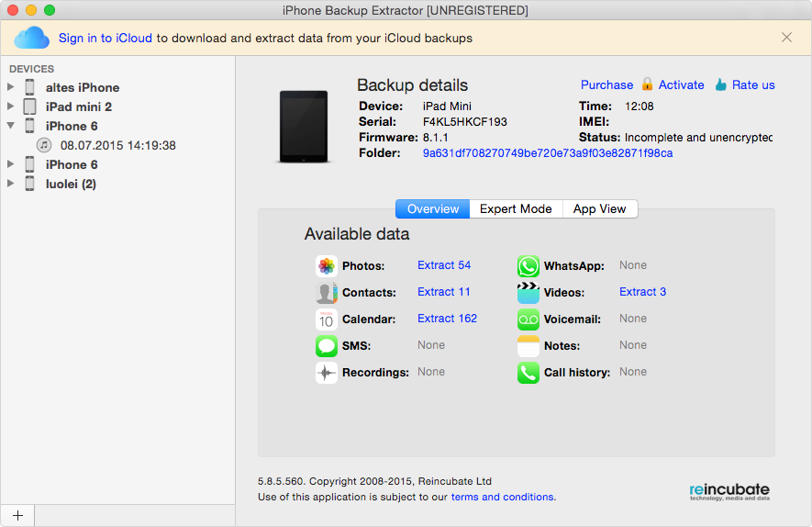Click the Backup details heading
Viewport: 812px width, 527px height.
tap(412, 85)
